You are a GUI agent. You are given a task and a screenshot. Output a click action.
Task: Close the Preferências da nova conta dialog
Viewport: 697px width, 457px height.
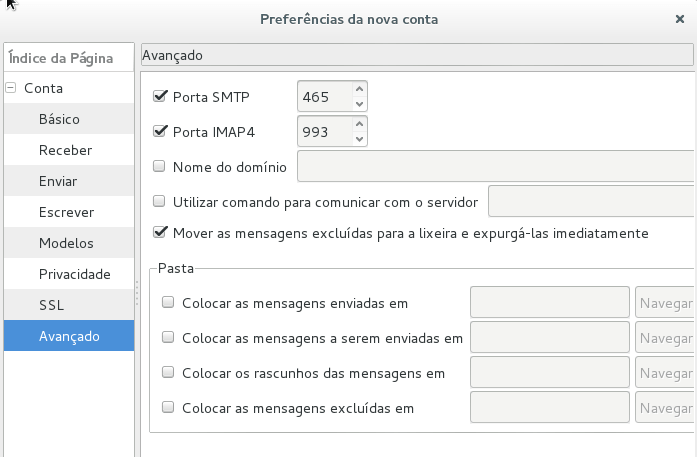[x=680, y=19]
